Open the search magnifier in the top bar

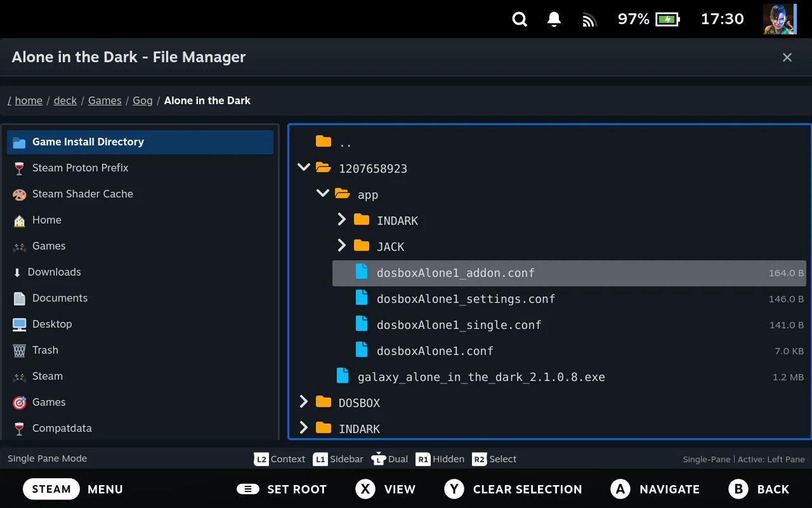tap(520, 20)
